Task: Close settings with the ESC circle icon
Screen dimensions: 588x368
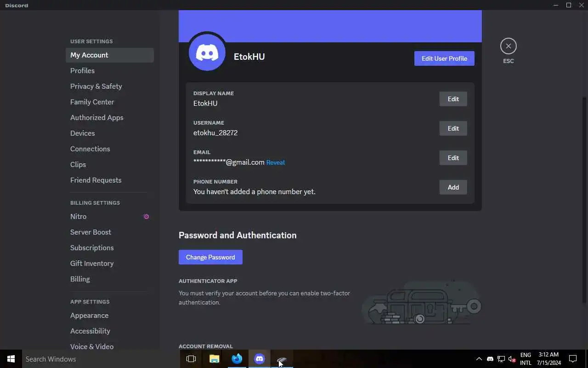Action: pos(508,46)
